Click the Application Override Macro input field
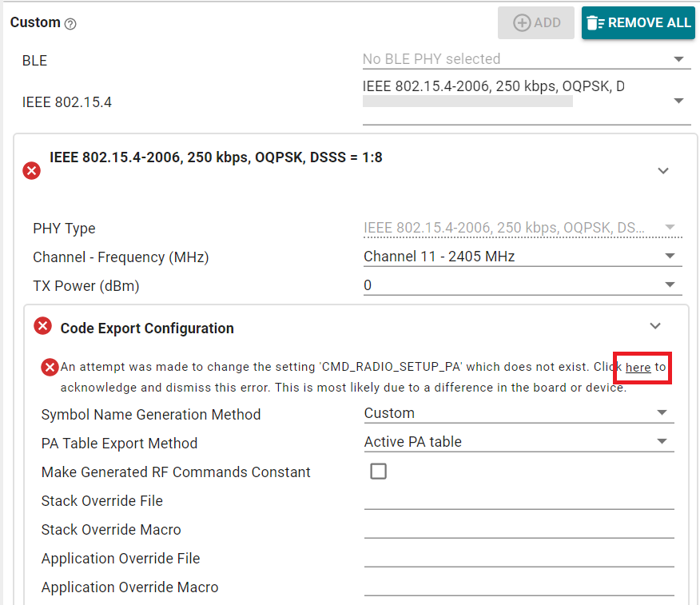This screenshot has height=605, width=700. click(518, 587)
